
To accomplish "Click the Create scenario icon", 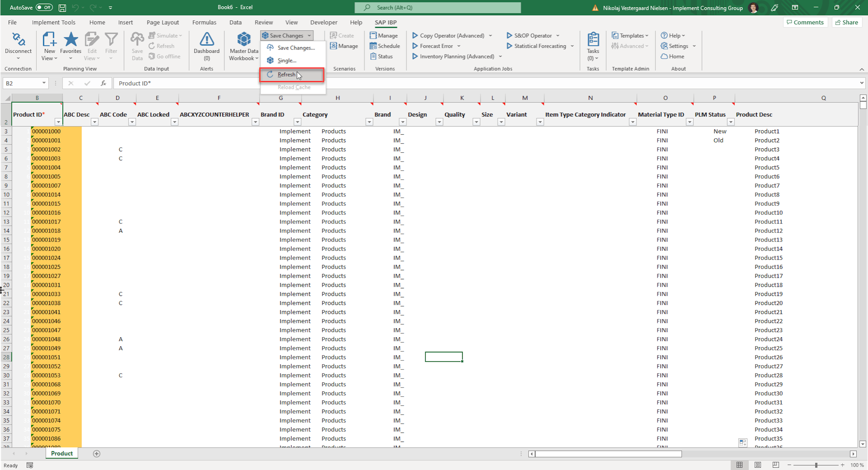I will (x=343, y=35).
